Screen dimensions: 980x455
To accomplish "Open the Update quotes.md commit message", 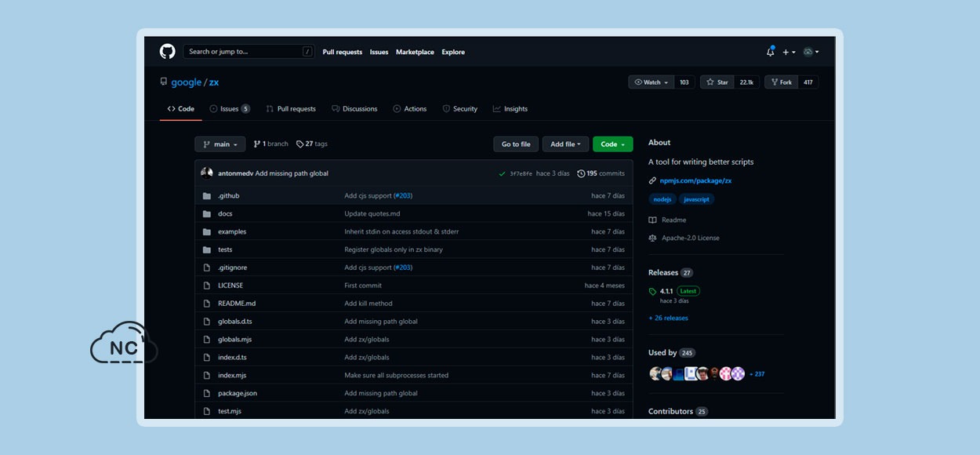I will [372, 214].
